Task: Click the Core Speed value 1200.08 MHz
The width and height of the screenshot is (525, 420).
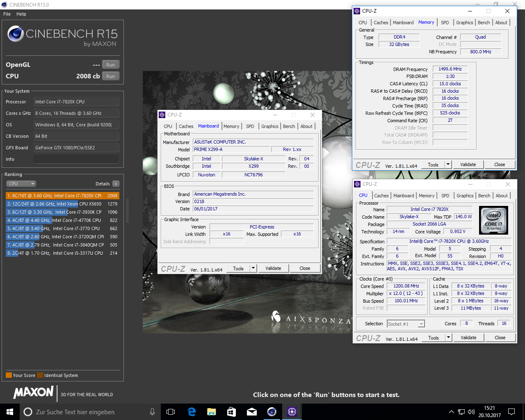Action: [406, 286]
